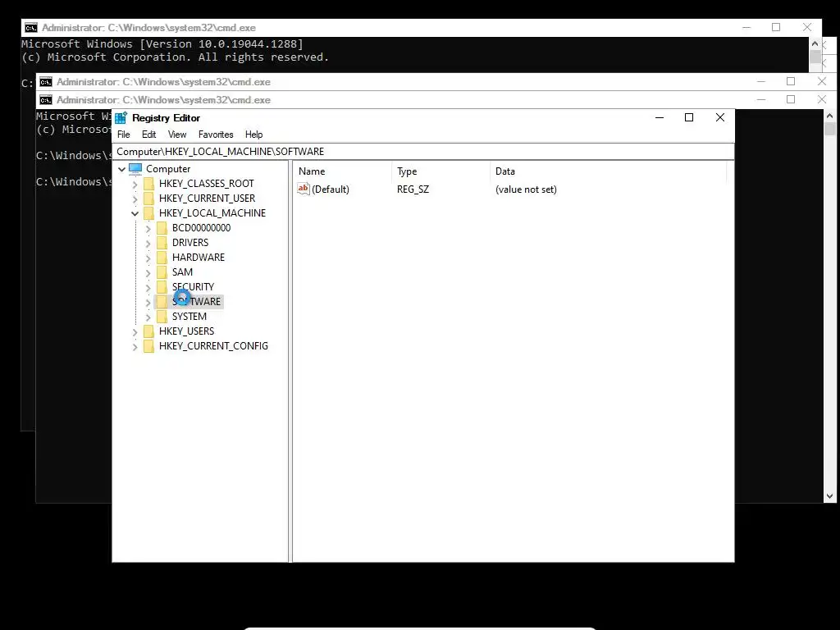Viewport: 840px width, 630px height.
Task: Minimize the Registry Editor window
Action: (x=660, y=118)
